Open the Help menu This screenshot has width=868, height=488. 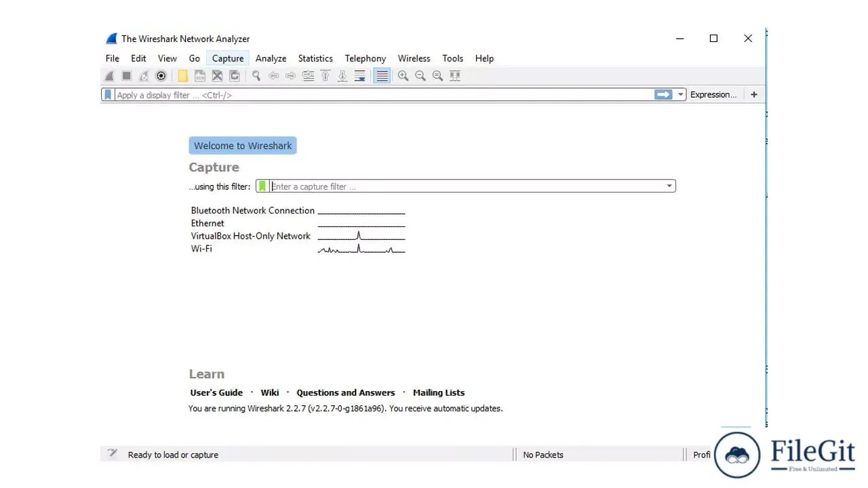tap(484, 58)
